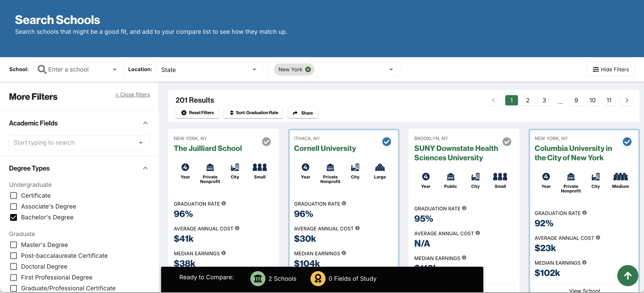
Task: Click the Schools compare institution icon
Action: (258, 279)
